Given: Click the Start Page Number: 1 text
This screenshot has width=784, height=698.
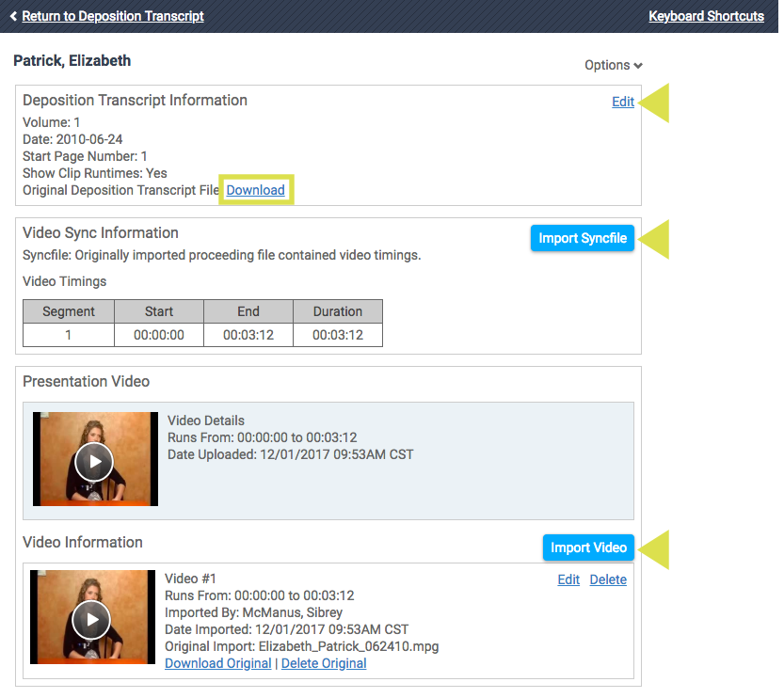Looking at the screenshot, I should point(85,156).
